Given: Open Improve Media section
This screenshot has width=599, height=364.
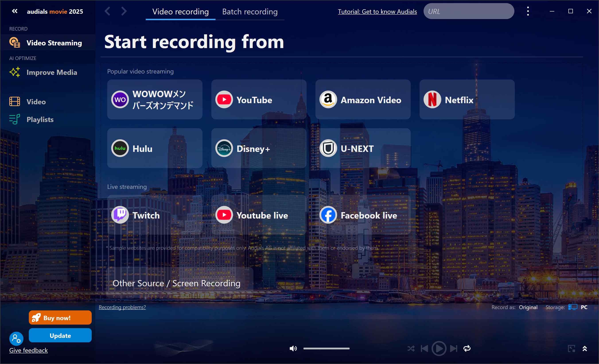Looking at the screenshot, I should click(x=48, y=72).
